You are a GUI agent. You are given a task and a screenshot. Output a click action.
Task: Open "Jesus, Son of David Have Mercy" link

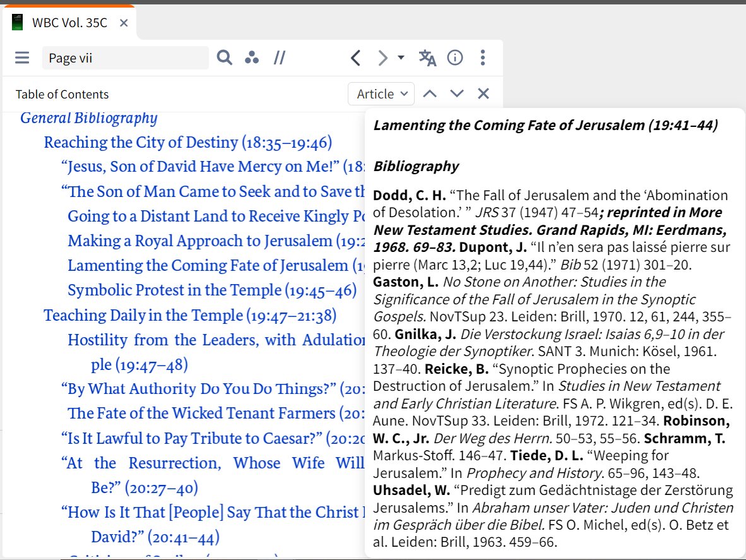coord(213,167)
